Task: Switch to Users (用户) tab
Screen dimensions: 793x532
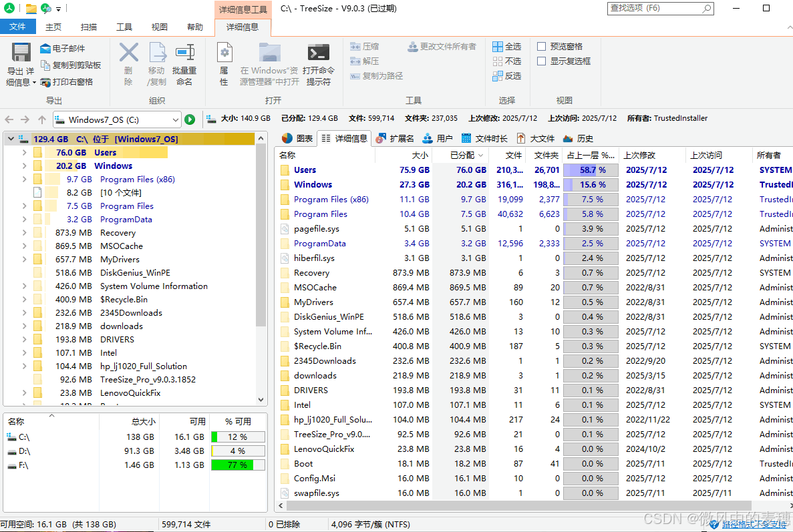Action: (438, 138)
